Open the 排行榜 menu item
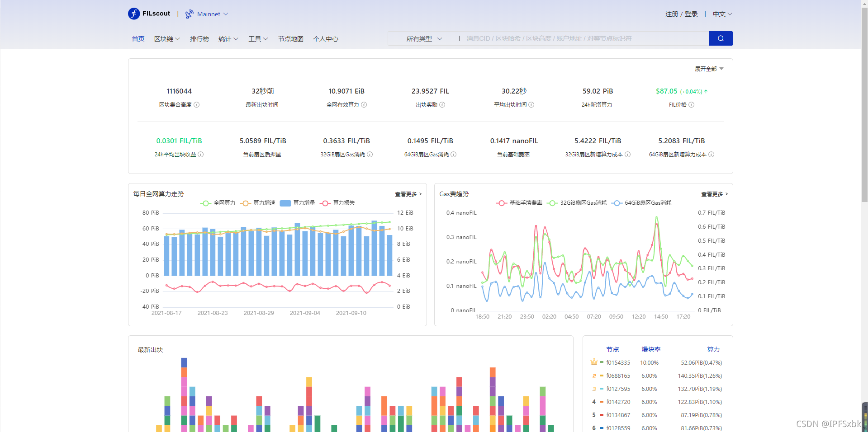 (199, 39)
